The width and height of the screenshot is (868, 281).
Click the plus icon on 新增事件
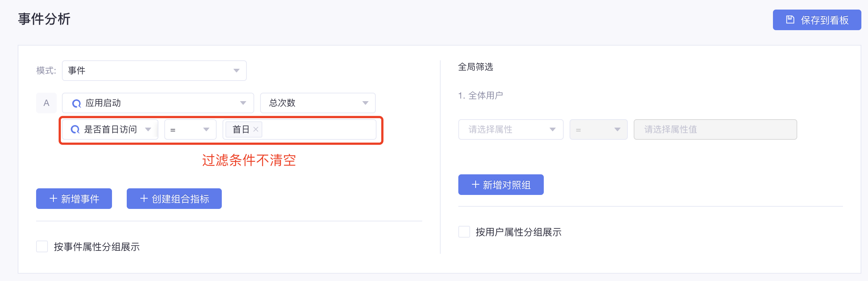pyautogui.click(x=53, y=199)
